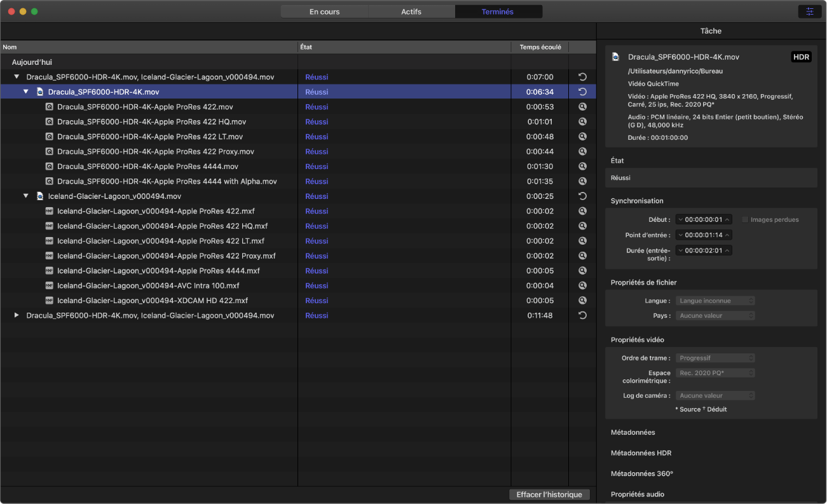Image resolution: width=827 pixels, height=504 pixels.
Task: Reveal Iceland AVC Intra 100.mxf in Finder
Action: pos(582,285)
